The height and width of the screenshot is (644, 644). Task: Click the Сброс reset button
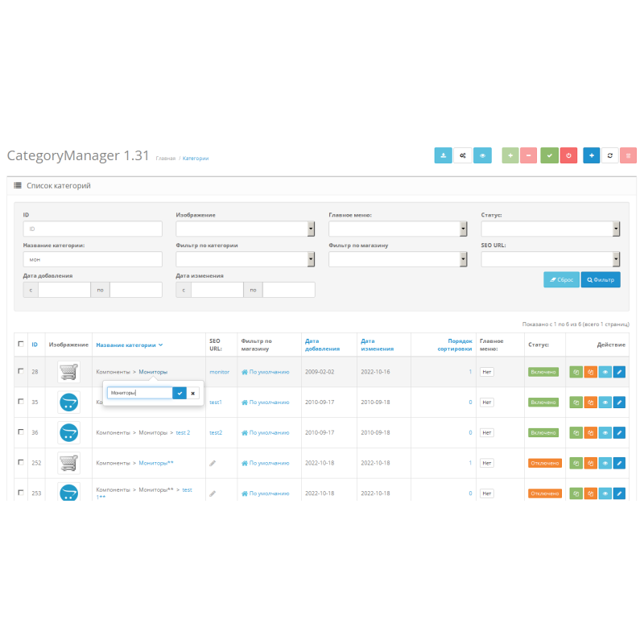pos(562,279)
